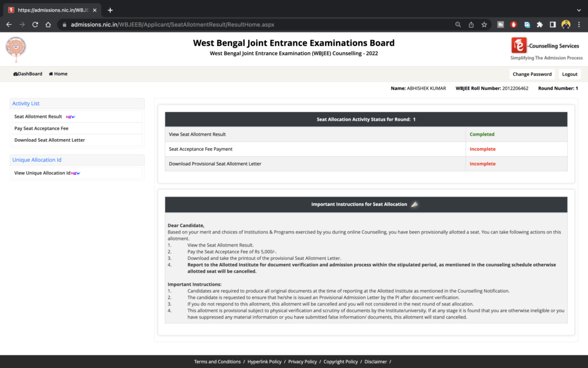Open View Unique Allocation Id link
Screen dimensions: 588x368
42,172
